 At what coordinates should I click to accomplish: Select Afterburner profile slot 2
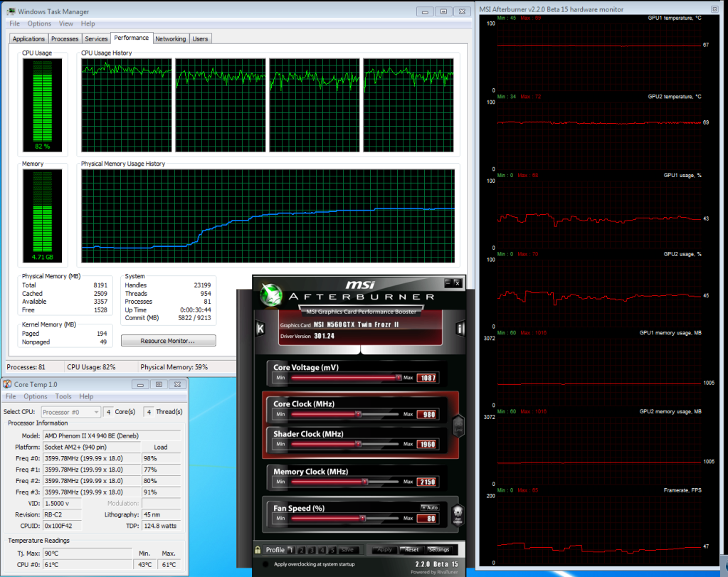tap(301, 550)
